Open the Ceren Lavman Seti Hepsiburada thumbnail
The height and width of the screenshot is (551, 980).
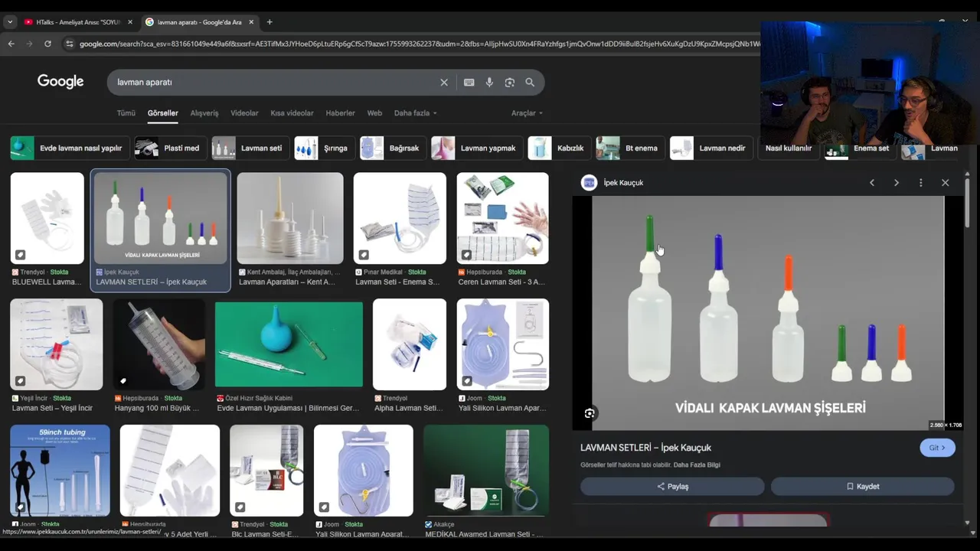tap(502, 218)
